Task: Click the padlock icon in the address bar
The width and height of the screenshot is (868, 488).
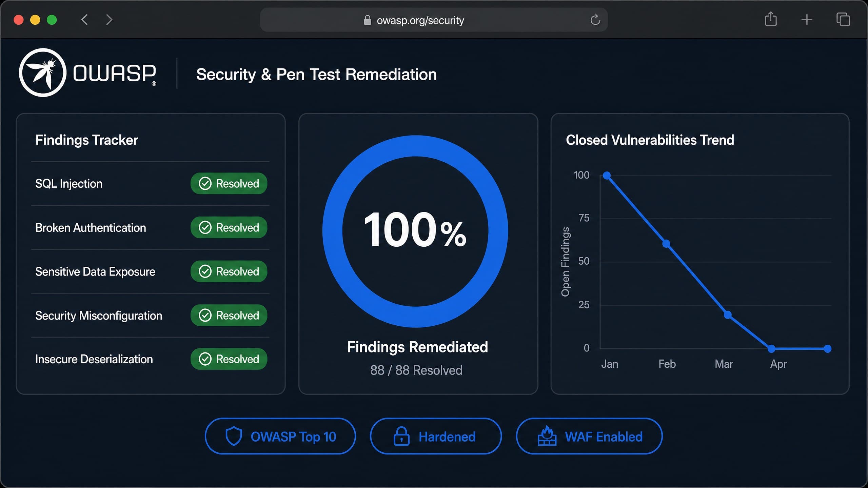Action: (x=367, y=20)
